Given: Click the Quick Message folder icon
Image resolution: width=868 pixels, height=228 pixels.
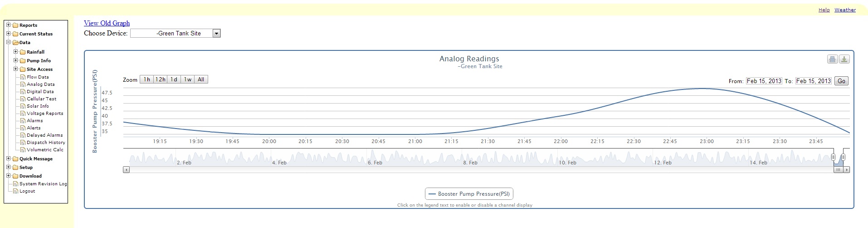Looking at the screenshot, I should coord(15,159).
